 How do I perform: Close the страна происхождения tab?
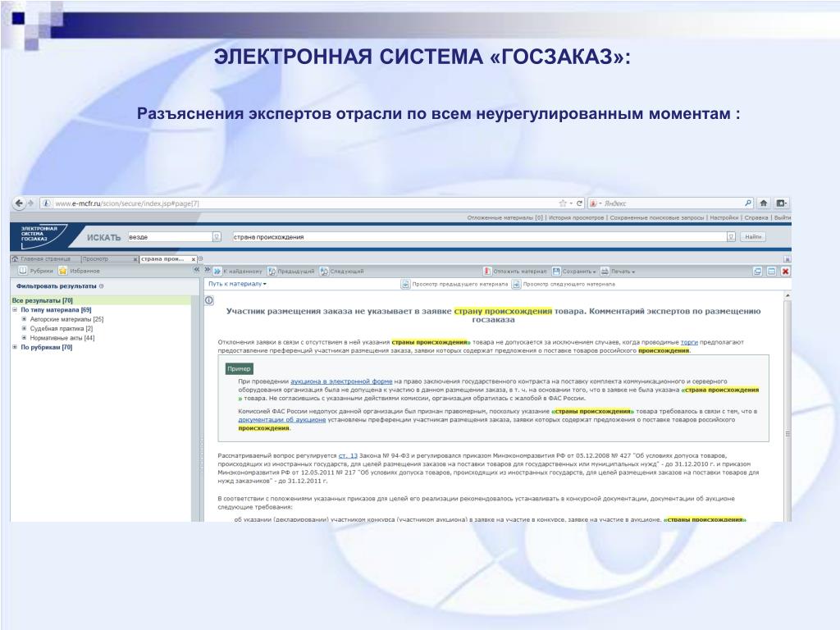click(194, 260)
